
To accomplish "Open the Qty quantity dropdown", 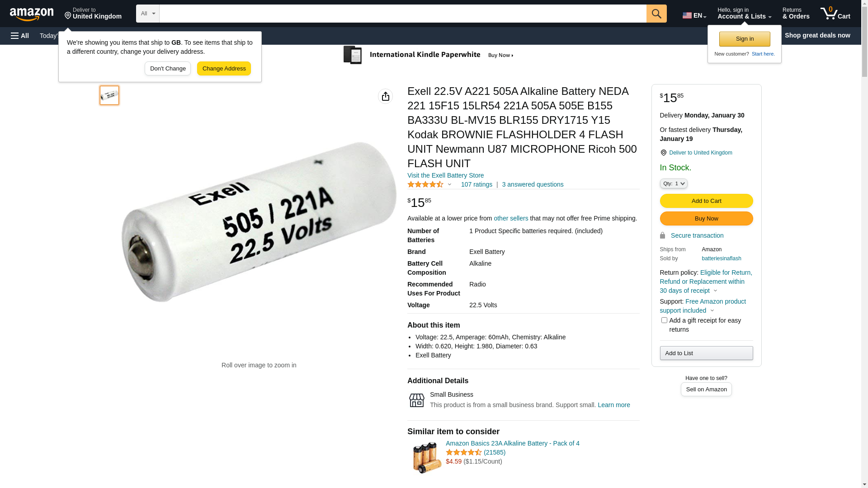I will pyautogui.click(x=673, y=183).
